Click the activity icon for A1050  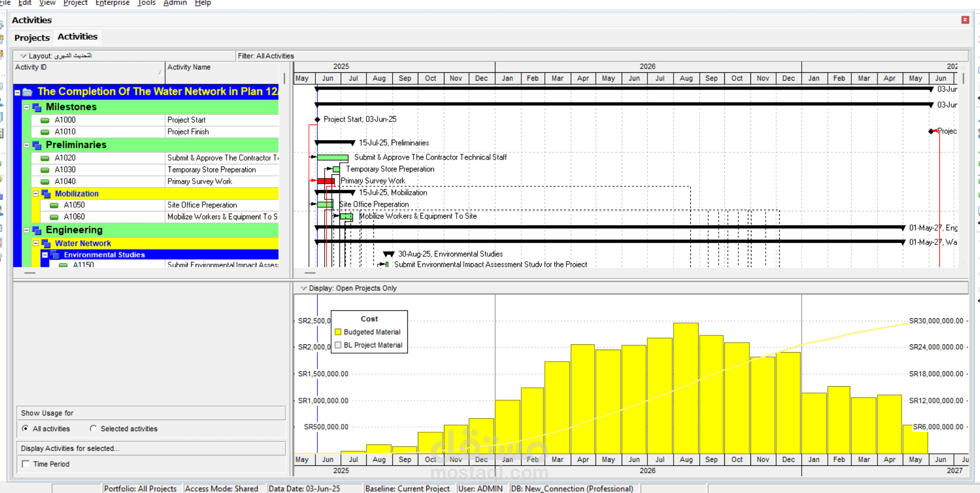pos(54,205)
